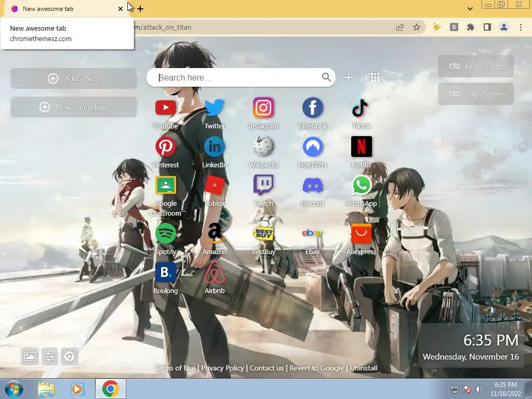This screenshot has width=532, height=399.
Task: Open the Contact us link
Action: click(267, 368)
